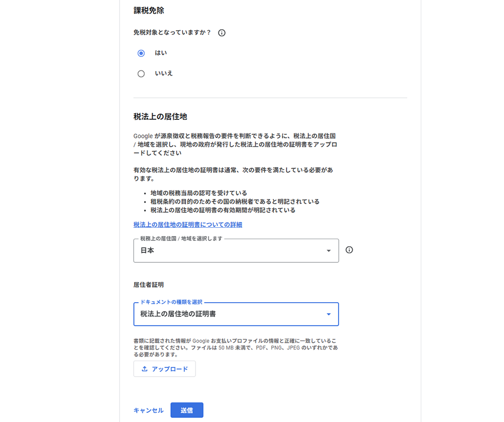Submit the form with 送信 button

click(186, 410)
